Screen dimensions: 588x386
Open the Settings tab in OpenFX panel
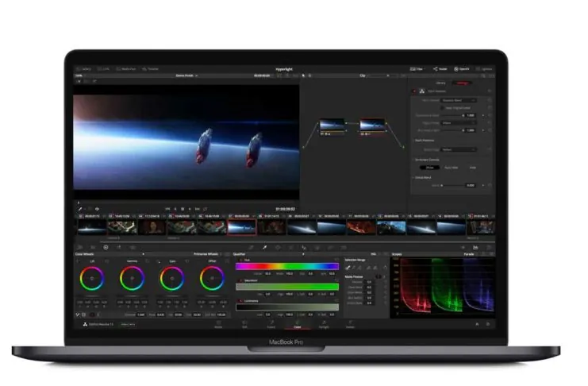point(463,83)
